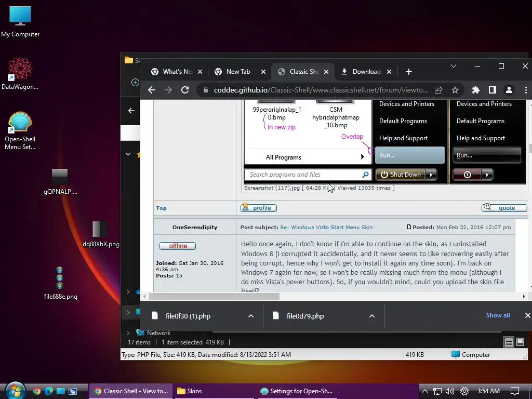Click Show Desktop quick launch icon
The width and height of the screenshot is (532, 399).
click(61, 391)
